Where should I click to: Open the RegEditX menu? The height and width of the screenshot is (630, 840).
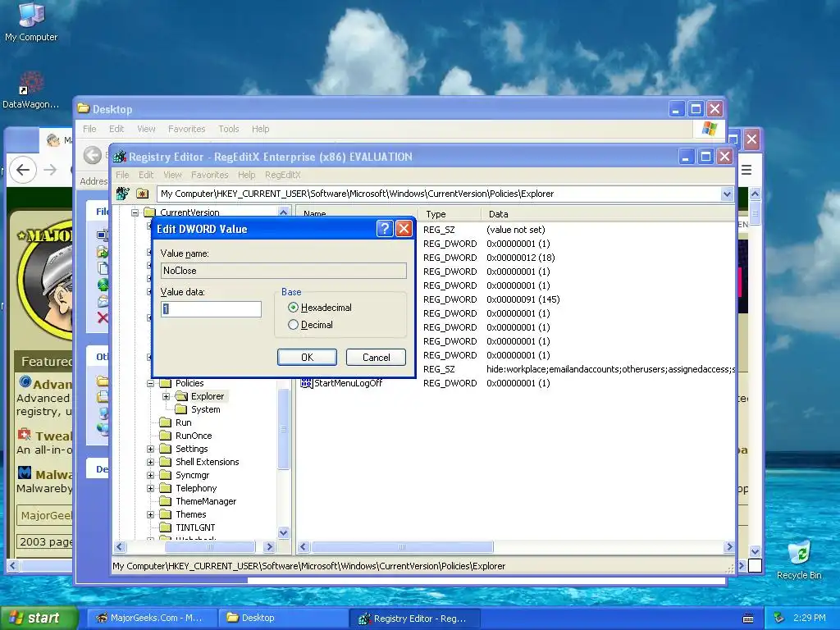click(x=283, y=175)
